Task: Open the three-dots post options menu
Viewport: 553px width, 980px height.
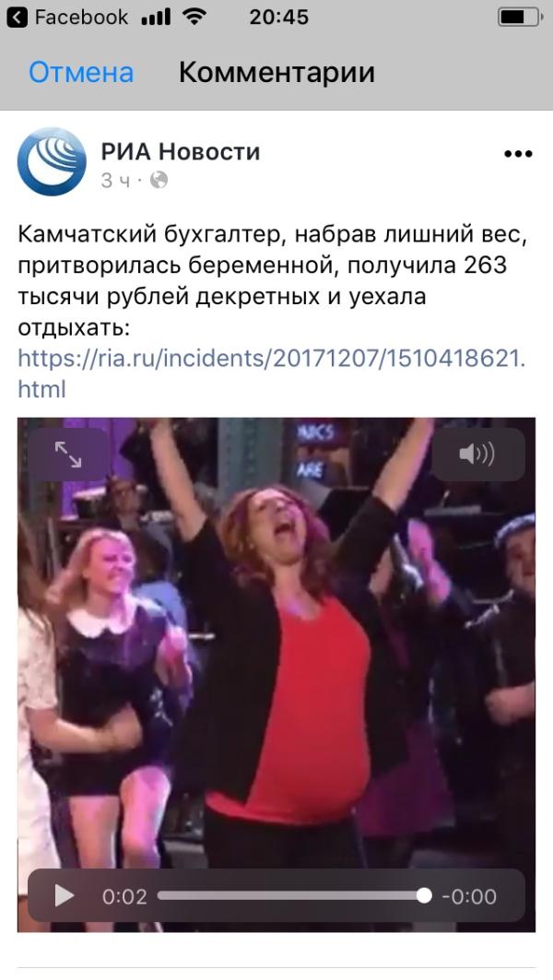Action: pos(518,154)
